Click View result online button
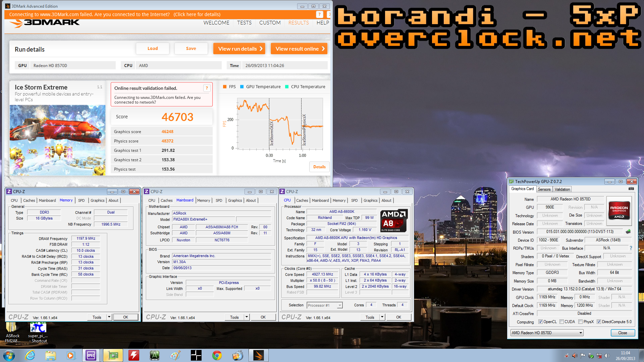 tap(299, 49)
